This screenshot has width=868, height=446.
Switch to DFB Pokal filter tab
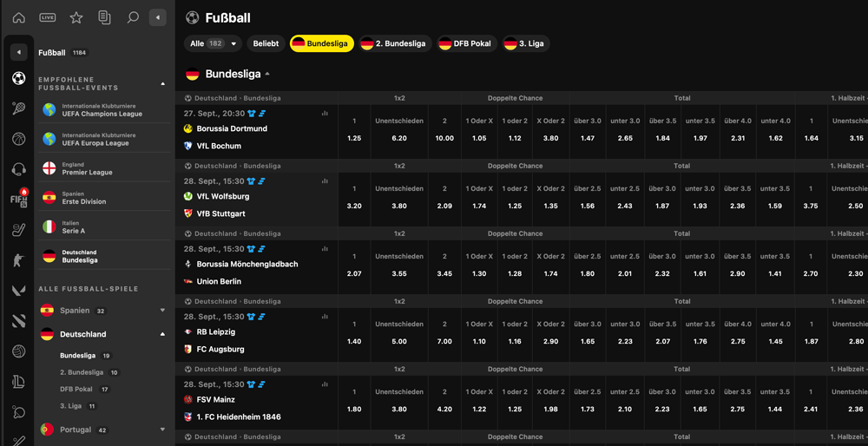[467, 43]
